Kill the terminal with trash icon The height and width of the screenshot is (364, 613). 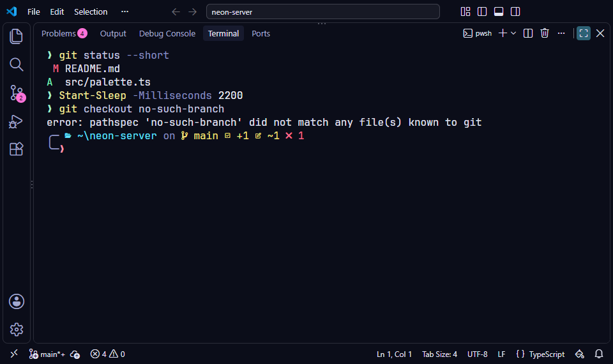point(545,34)
